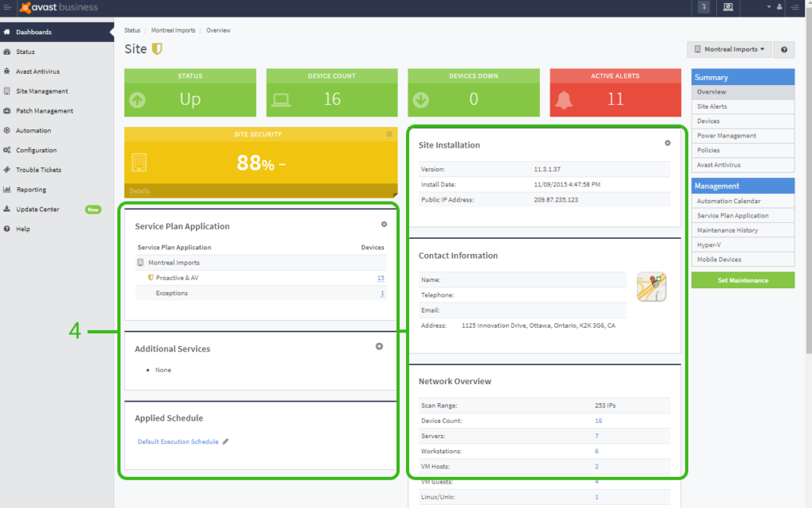
Task: Click the Update Center download icon in the sidebar
Action: click(x=6, y=209)
